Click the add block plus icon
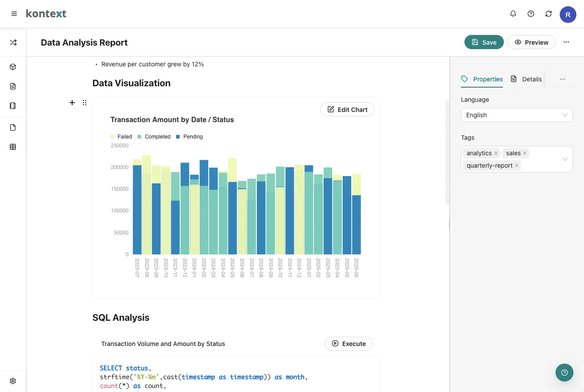The image size is (584, 392). pos(72,103)
